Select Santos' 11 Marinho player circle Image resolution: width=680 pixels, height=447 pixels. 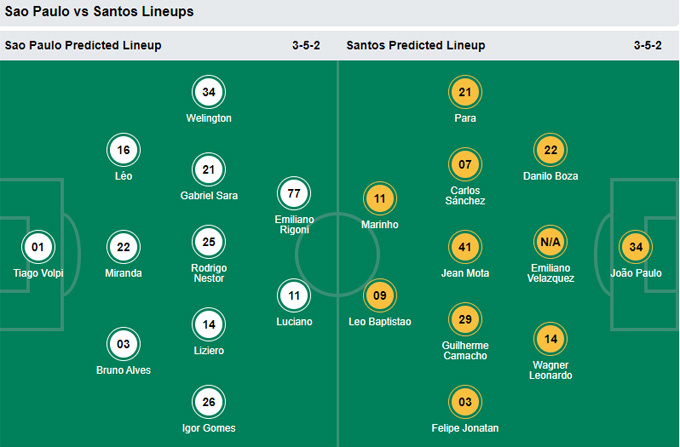pyautogui.click(x=379, y=199)
